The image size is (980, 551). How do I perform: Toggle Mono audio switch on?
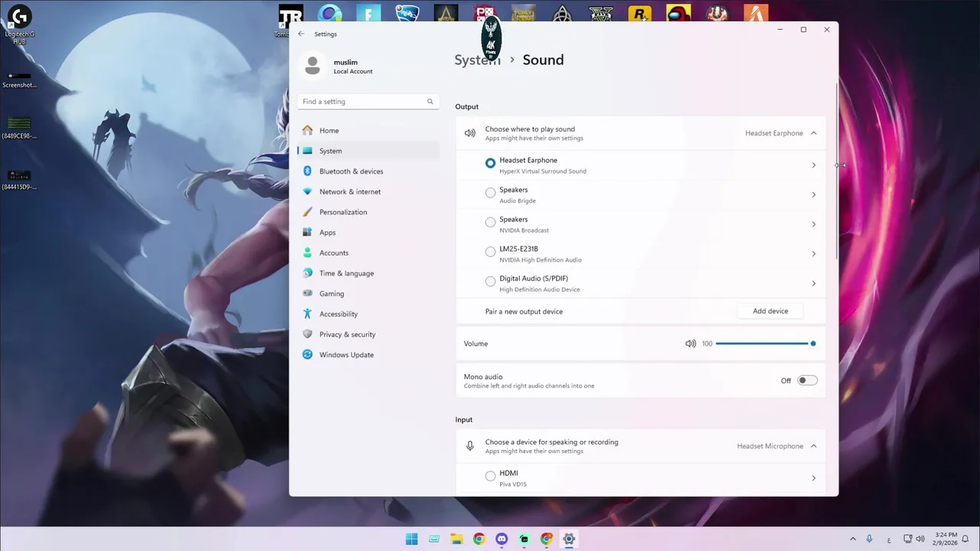(807, 380)
